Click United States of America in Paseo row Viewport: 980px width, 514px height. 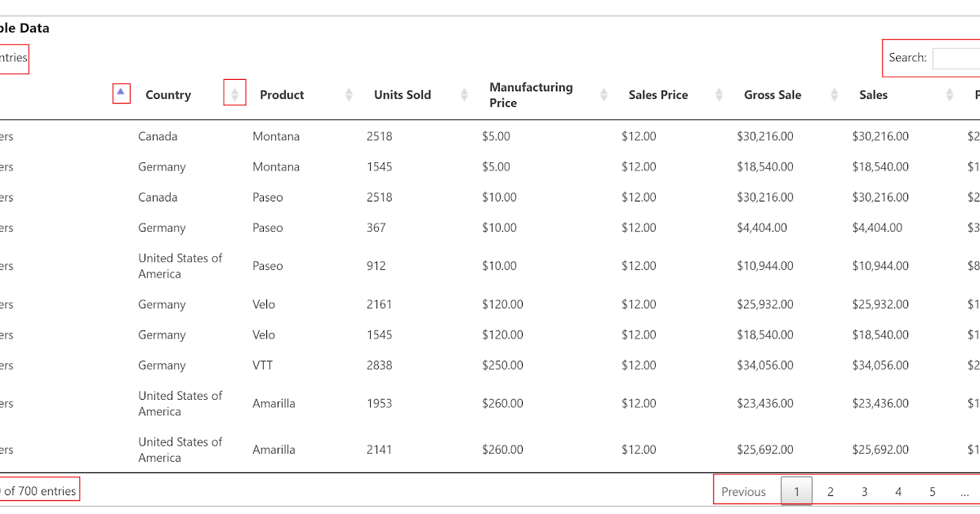[x=180, y=266]
